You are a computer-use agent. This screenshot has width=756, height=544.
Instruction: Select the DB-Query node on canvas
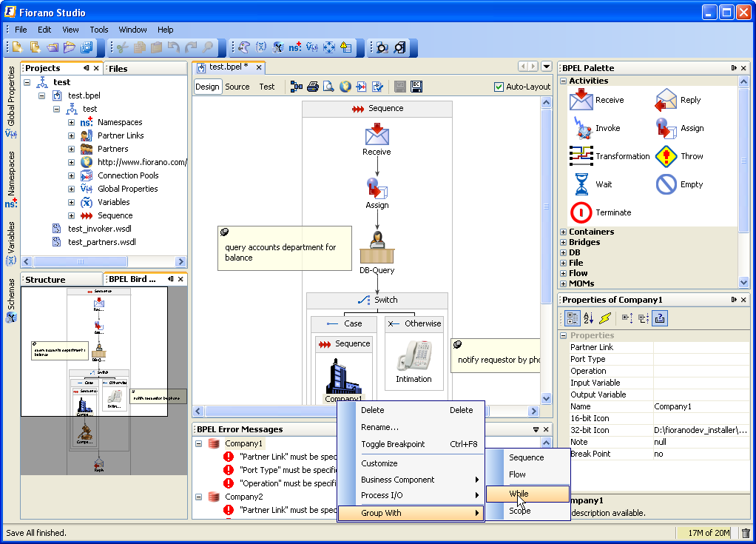377,252
